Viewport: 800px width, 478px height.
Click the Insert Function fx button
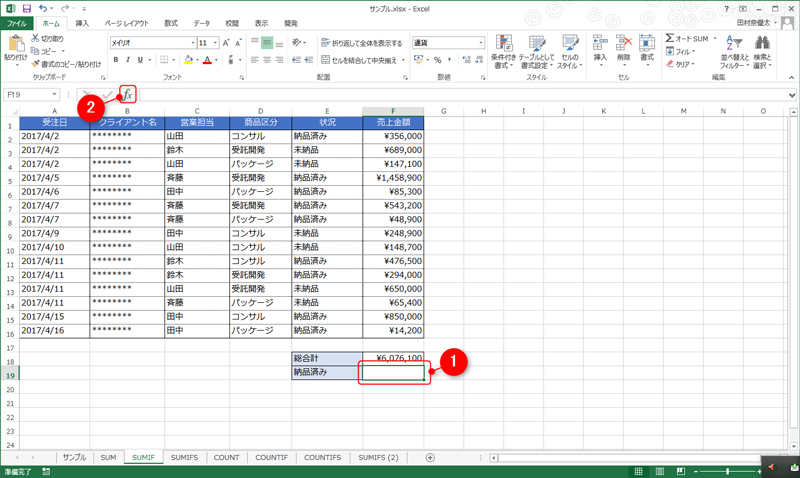(128, 95)
